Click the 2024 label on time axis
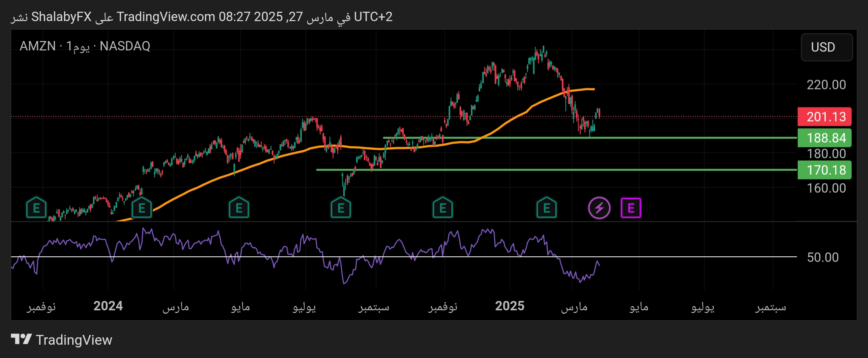The height and width of the screenshot is (358, 868). (108, 306)
